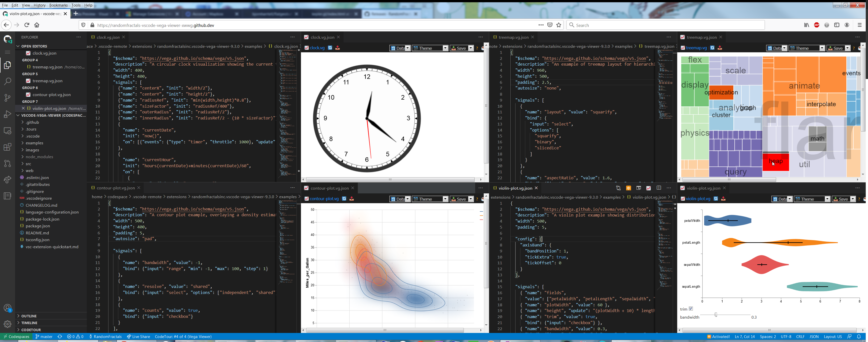Open the Extensions view icon
Screen dimensions: 868x342
point(7,147)
